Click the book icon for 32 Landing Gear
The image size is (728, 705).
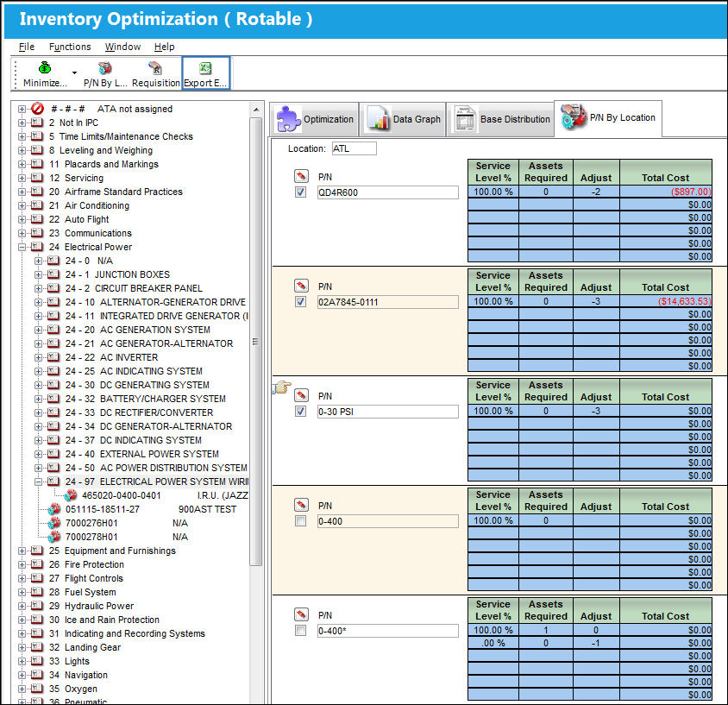click(37, 647)
